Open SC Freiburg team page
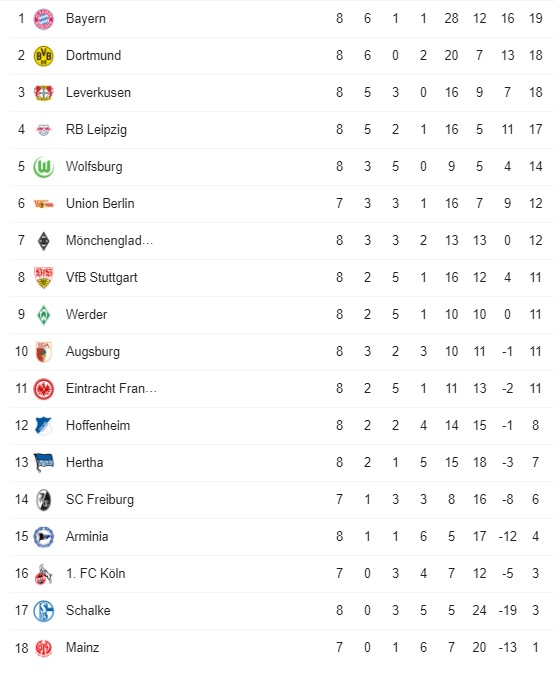This screenshot has height=677, width=555. pyautogui.click(x=100, y=500)
